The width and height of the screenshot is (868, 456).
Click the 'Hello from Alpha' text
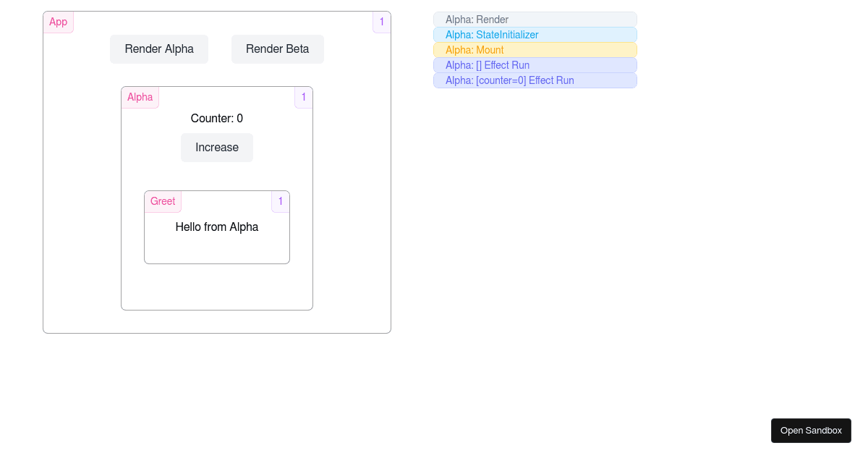tap(217, 227)
